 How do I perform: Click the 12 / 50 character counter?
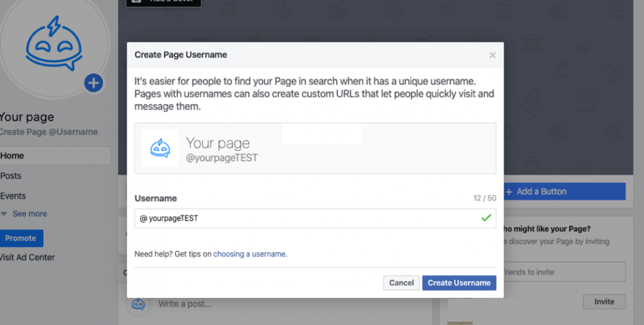[x=485, y=198]
